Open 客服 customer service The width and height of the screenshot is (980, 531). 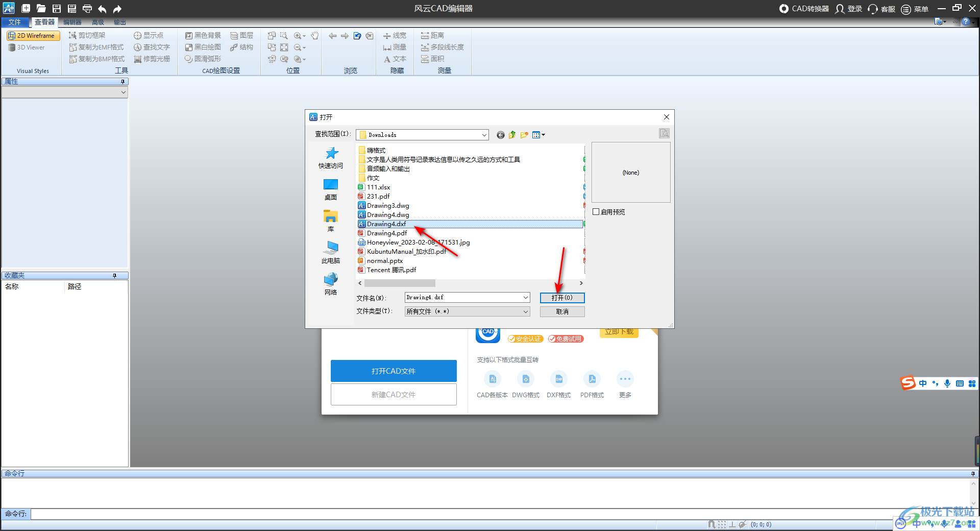coord(881,9)
